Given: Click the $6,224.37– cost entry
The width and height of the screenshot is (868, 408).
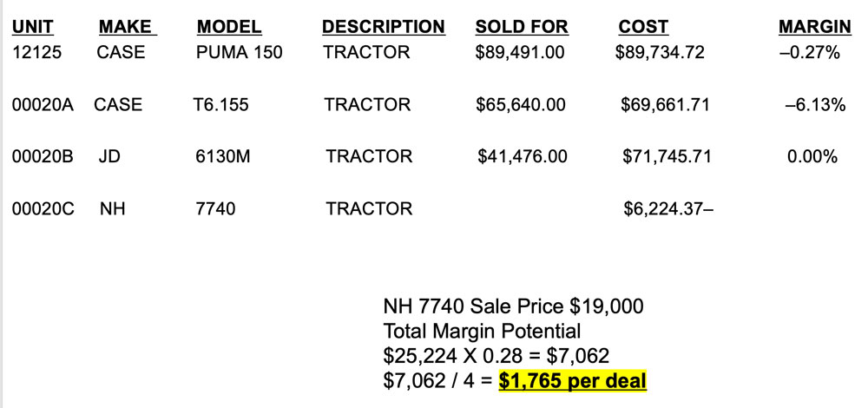Looking at the screenshot, I should pyautogui.click(x=668, y=208).
